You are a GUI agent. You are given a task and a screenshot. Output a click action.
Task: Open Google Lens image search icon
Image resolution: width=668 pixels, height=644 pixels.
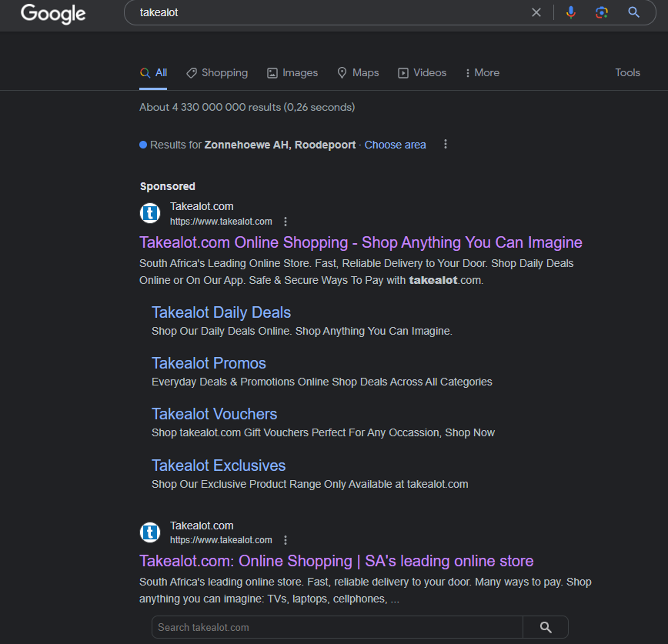601,12
